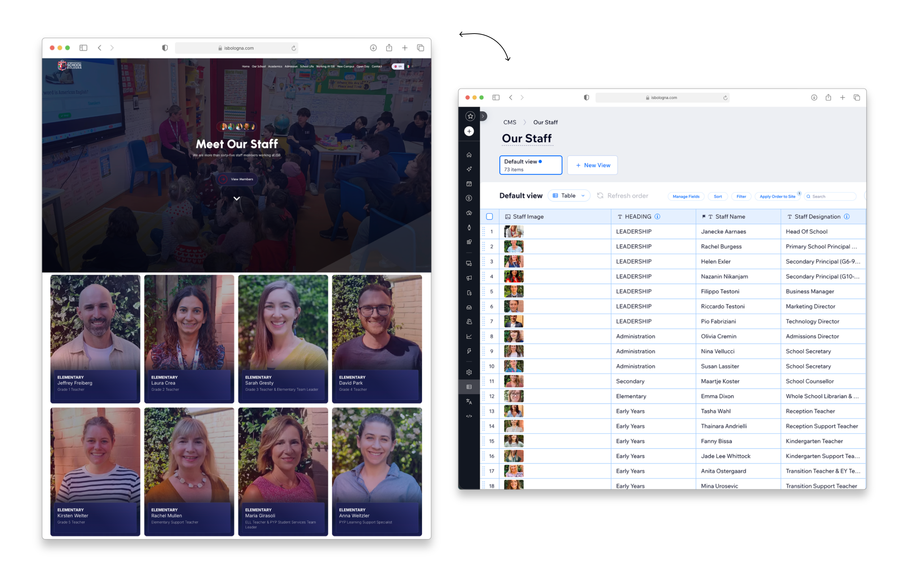Open the code developer icon in CMS sidebar
Viewport: 924px width, 578px height.
(x=469, y=416)
